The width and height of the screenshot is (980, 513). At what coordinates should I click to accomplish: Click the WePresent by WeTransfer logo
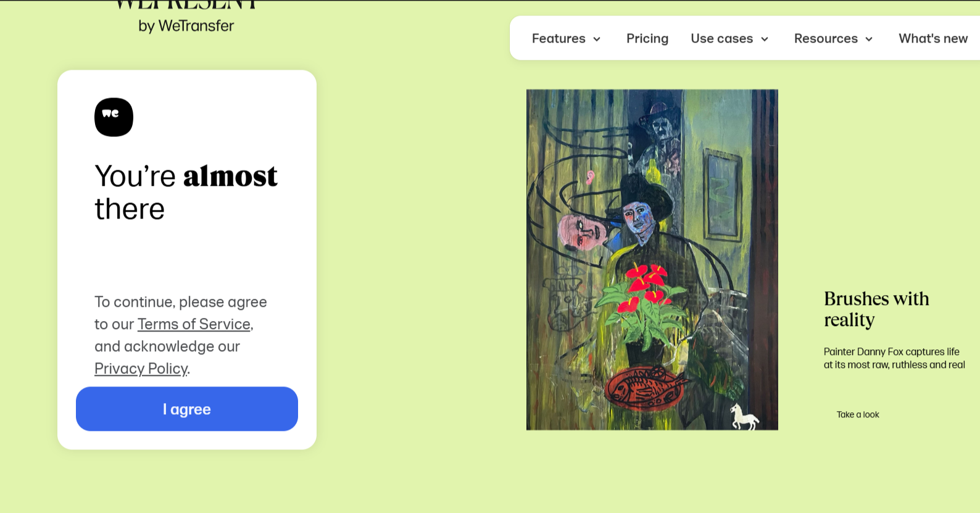tap(186, 17)
